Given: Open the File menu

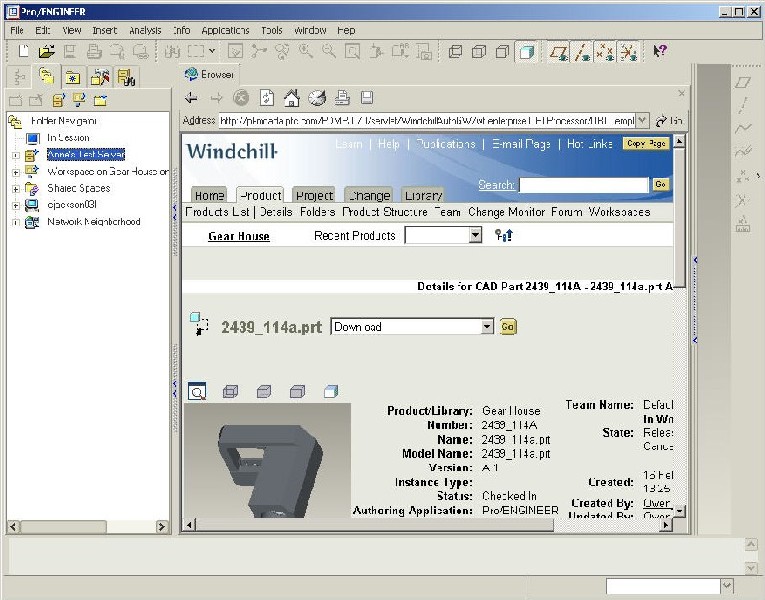Looking at the screenshot, I should (x=17, y=30).
